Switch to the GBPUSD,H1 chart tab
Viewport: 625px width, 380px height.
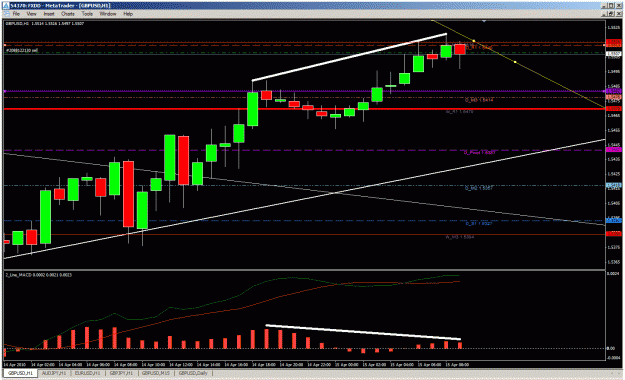point(20,373)
